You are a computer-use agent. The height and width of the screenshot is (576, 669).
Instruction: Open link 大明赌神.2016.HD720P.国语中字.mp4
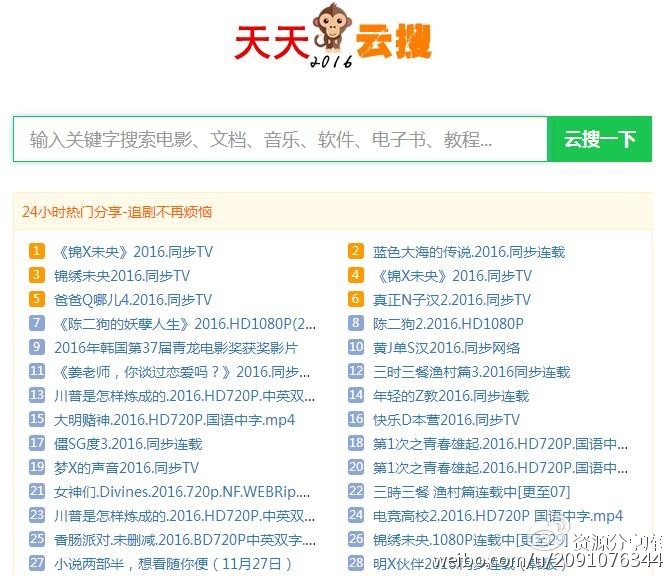coord(175,420)
